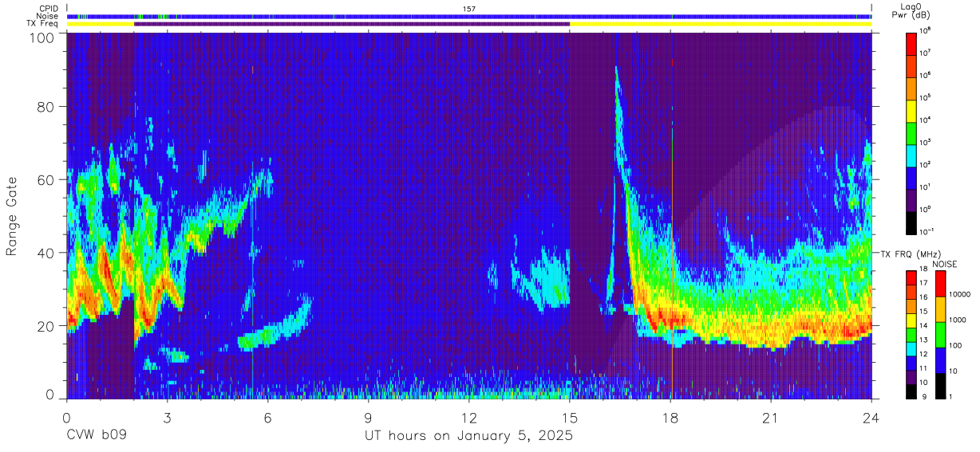The width and height of the screenshot is (980, 452).
Task: Click the '1000' label on the NOISE legend
Action: click(x=958, y=321)
